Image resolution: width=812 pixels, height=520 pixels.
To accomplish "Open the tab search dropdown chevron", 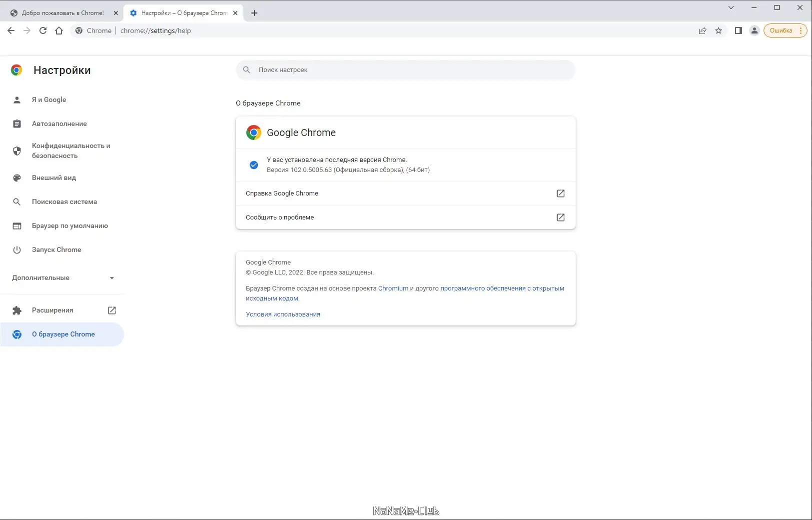I will (731, 7).
